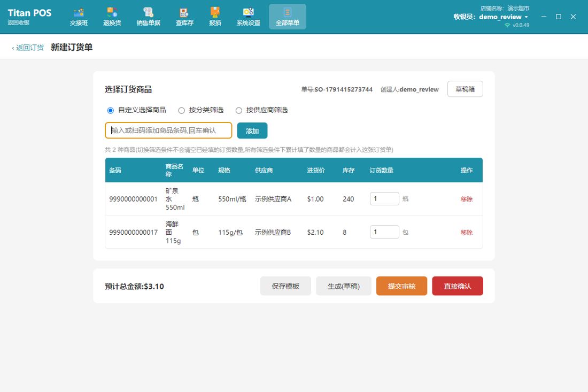
Task: Open the 交接班 shift handover icon
Action: (79, 17)
